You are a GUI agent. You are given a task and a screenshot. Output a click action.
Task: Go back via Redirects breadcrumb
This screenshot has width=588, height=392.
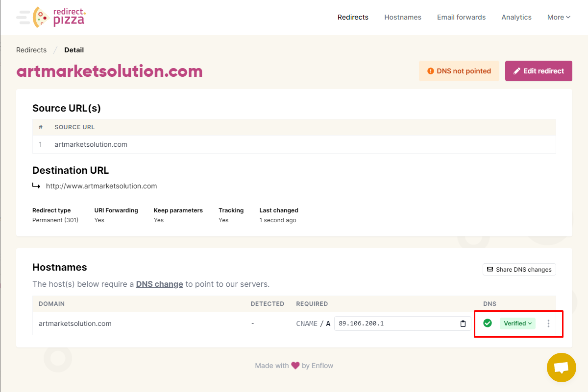(31, 50)
